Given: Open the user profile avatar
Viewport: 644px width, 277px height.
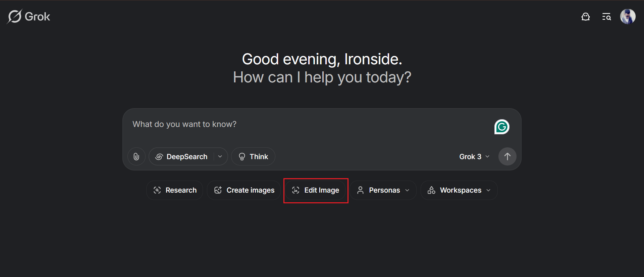Looking at the screenshot, I should coord(628,17).
